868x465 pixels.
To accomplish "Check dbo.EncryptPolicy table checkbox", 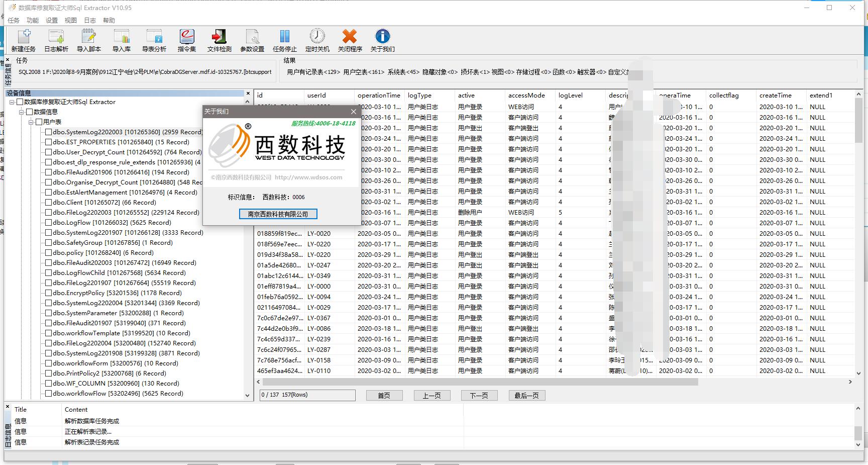I will pos(49,293).
